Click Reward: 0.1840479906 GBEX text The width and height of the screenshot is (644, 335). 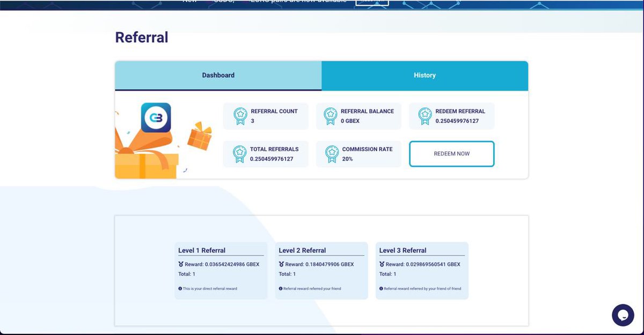(x=319, y=264)
